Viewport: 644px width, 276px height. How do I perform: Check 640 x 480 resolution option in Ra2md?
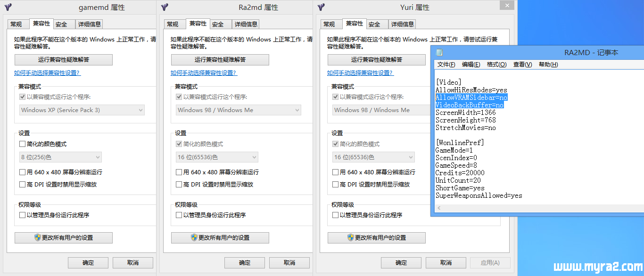click(x=179, y=172)
